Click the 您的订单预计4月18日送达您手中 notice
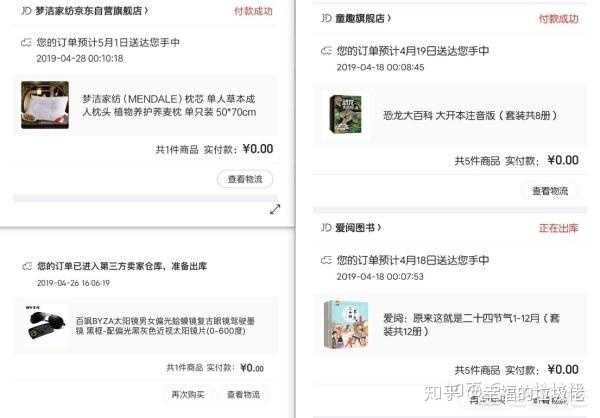Image resolution: width=600 pixels, height=418 pixels. [x=413, y=260]
